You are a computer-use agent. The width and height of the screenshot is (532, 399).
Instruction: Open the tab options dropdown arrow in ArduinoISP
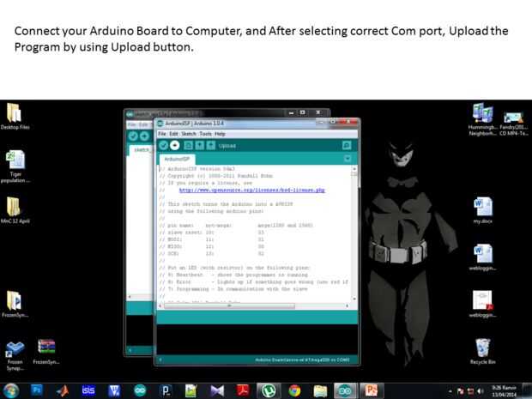348,159
